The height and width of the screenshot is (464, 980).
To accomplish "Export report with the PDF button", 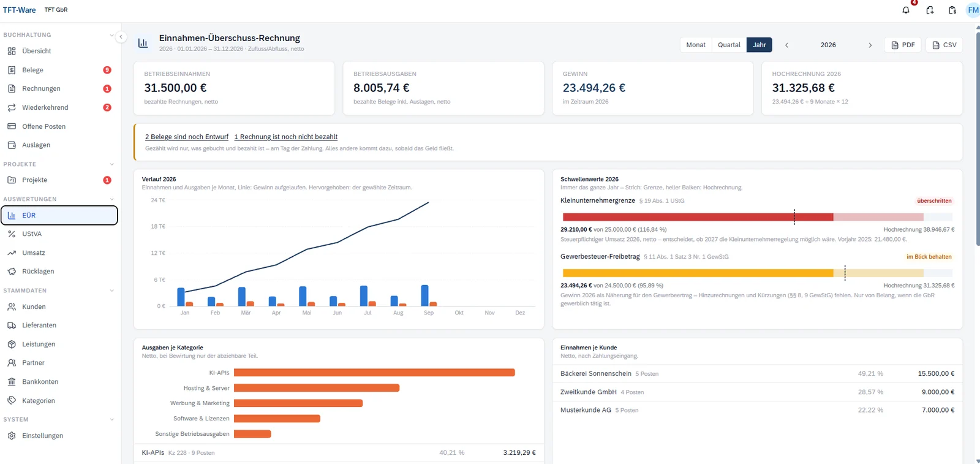I will click(x=903, y=45).
